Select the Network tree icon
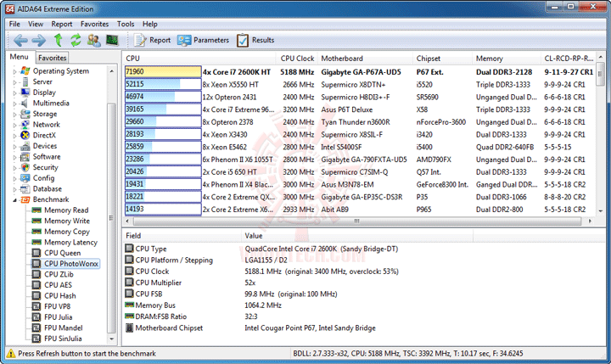The image size is (611, 364). 25,125
